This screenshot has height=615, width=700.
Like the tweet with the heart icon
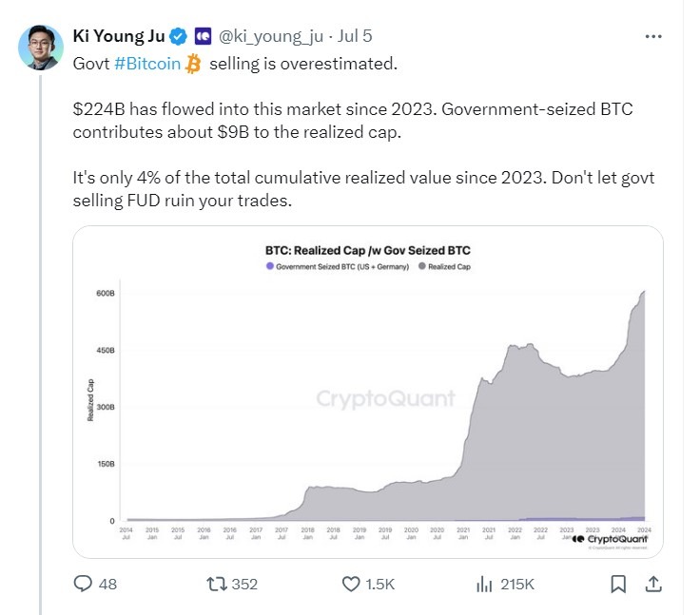352,584
